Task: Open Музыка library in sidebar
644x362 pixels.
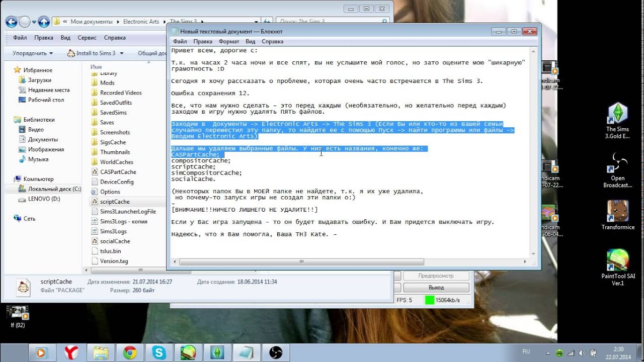Action: [38, 159]
